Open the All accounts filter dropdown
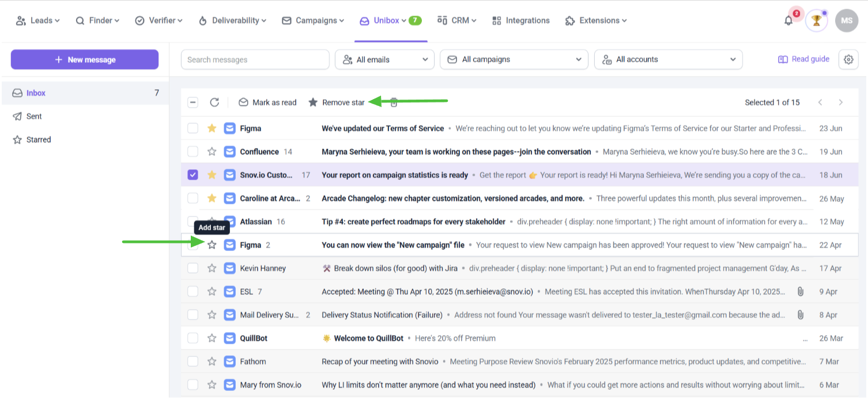The image size is (868, 399). [x=668, y=59]
